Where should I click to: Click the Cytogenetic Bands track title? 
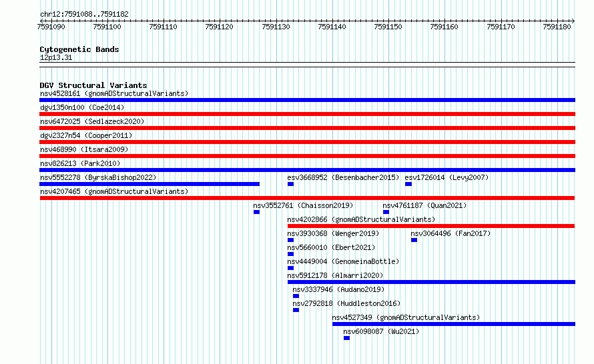click(79, 49)
